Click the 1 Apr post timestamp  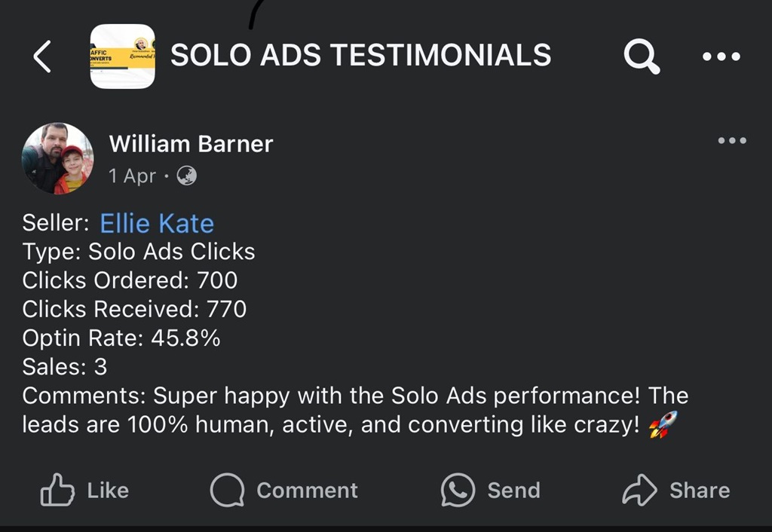click(x=132, y=176)
